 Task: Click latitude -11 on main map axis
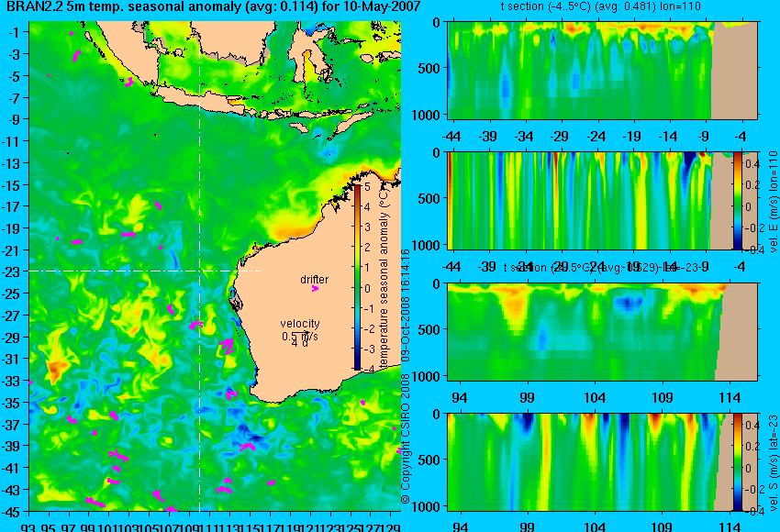pyautogui.click(x=12, y=142)
